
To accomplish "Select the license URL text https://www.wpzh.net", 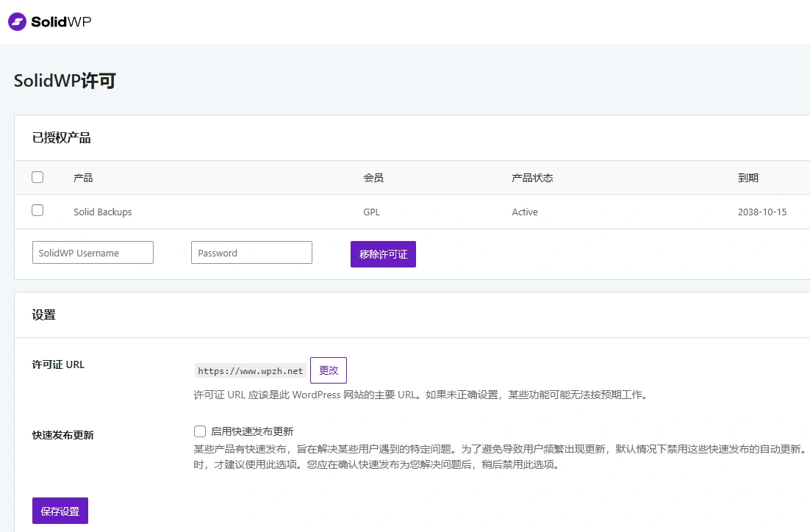I will coord(250,370).
